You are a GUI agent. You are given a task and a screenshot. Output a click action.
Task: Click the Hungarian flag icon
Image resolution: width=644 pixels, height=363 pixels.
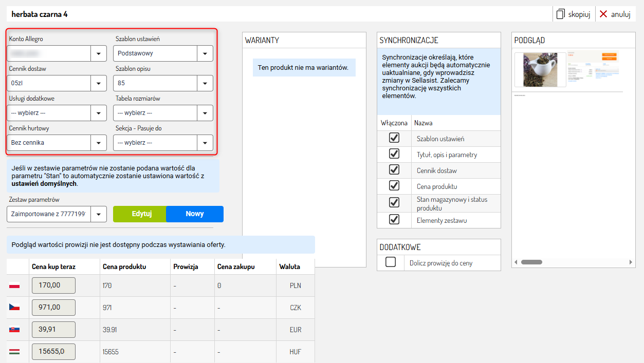pyautogui.click(x=14, y=352)
